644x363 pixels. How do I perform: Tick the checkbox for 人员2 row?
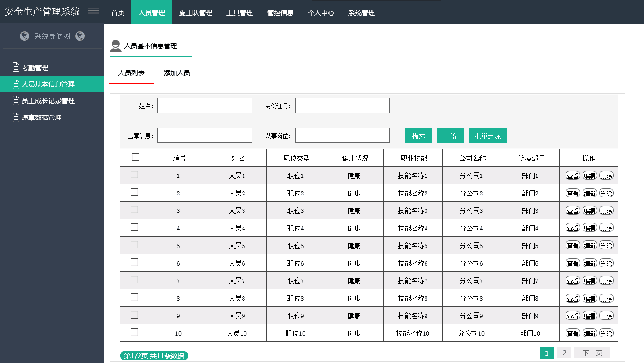pos(134,192)
